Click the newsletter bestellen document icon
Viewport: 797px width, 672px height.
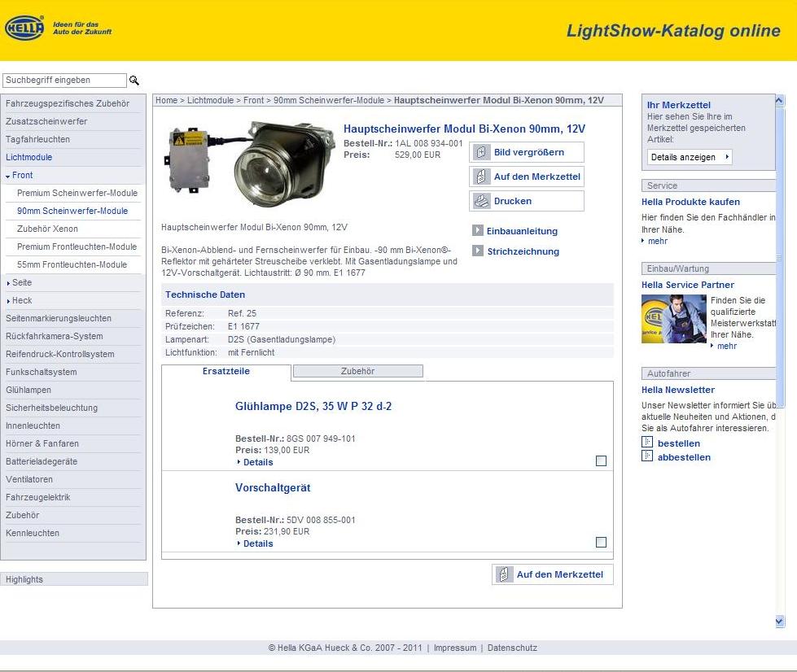(x=647, y=443)
